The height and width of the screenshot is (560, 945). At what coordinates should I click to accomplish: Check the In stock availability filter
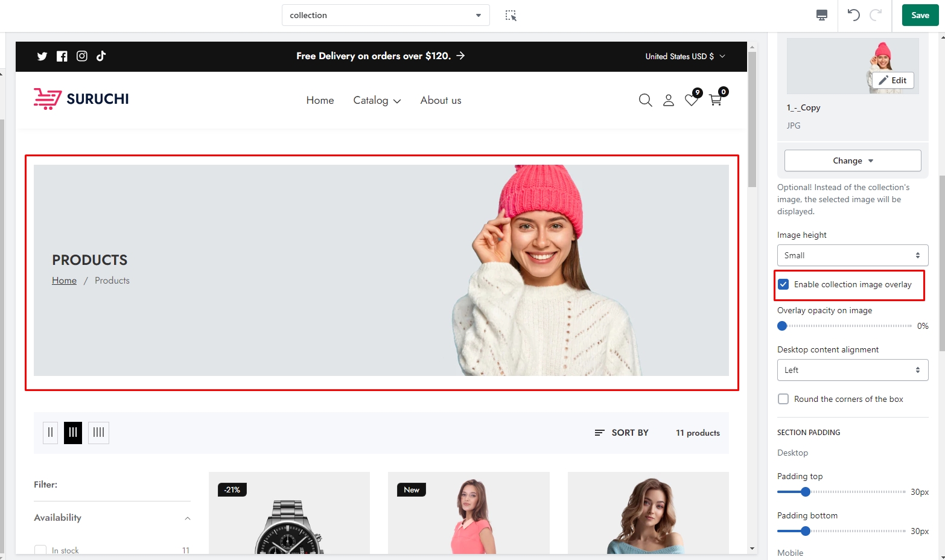point(40,550)
